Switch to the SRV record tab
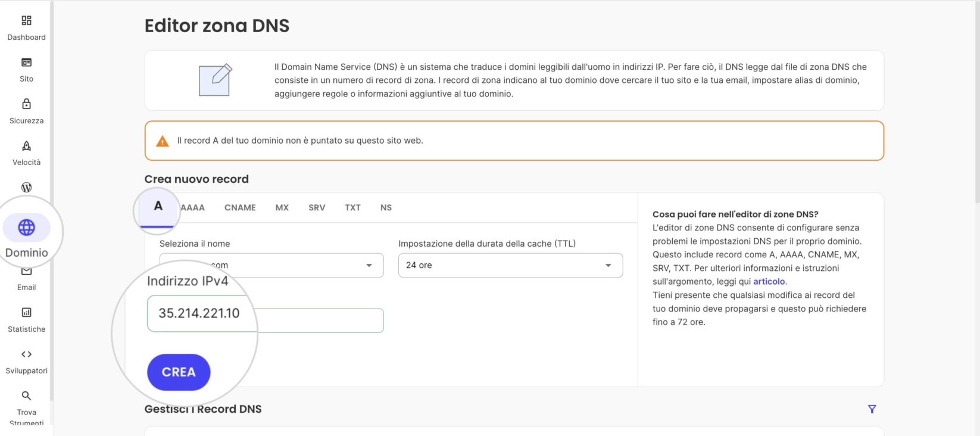The width and height of the screenshot is (980, 436). point(317,208)
